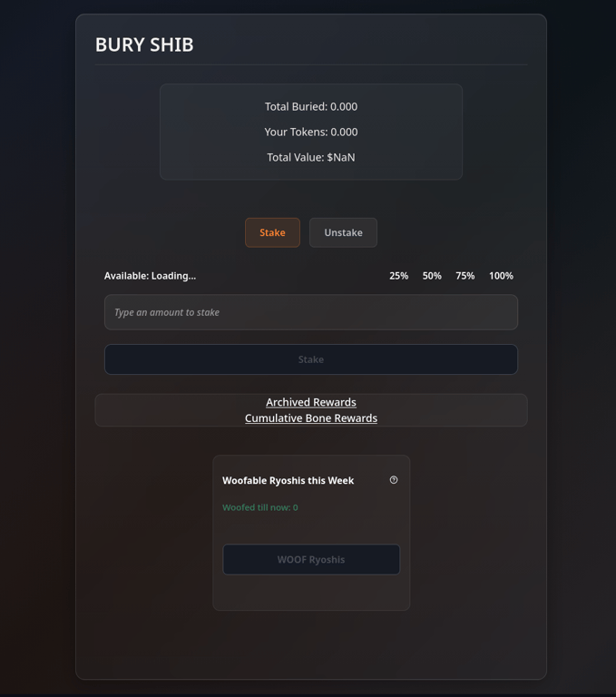
Task: Click the 'Woofable Ryoshis this Week' heading
Action: (x=288, y=480)
